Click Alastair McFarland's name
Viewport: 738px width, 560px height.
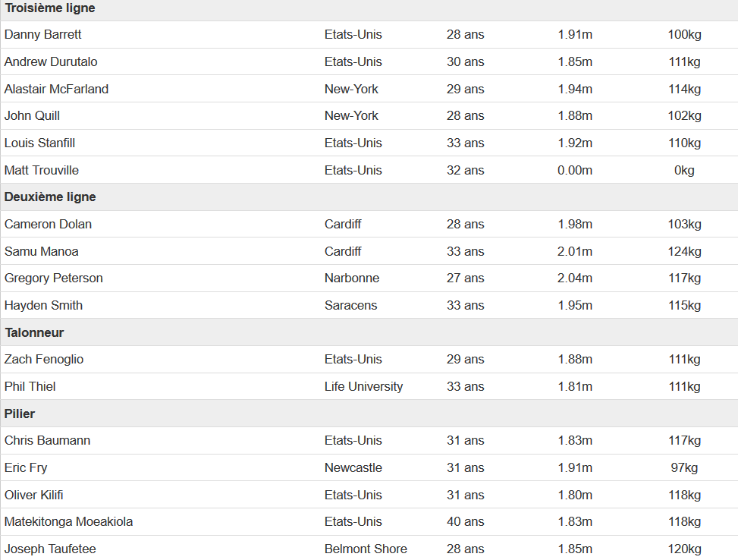tap(56, 89)
